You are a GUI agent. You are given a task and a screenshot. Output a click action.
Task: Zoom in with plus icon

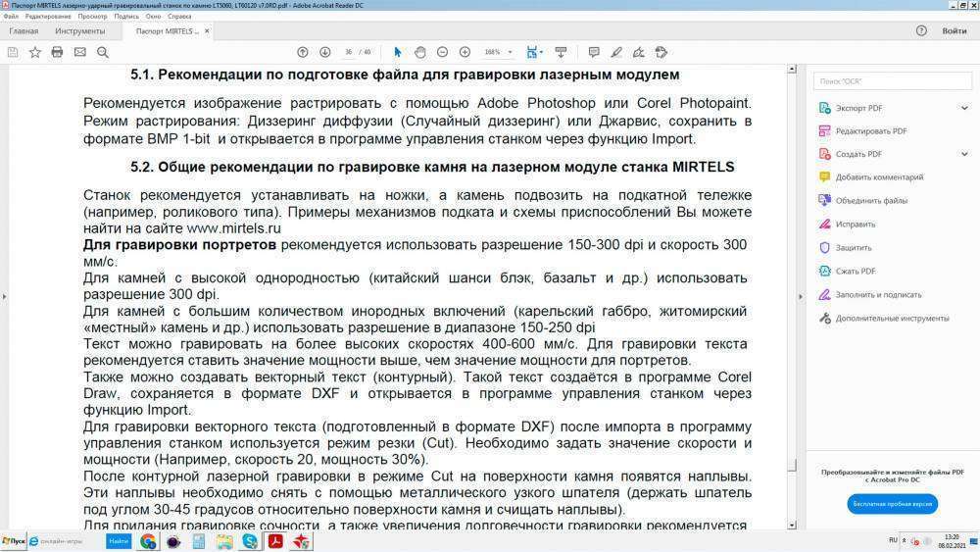click(x=465, y=53)
